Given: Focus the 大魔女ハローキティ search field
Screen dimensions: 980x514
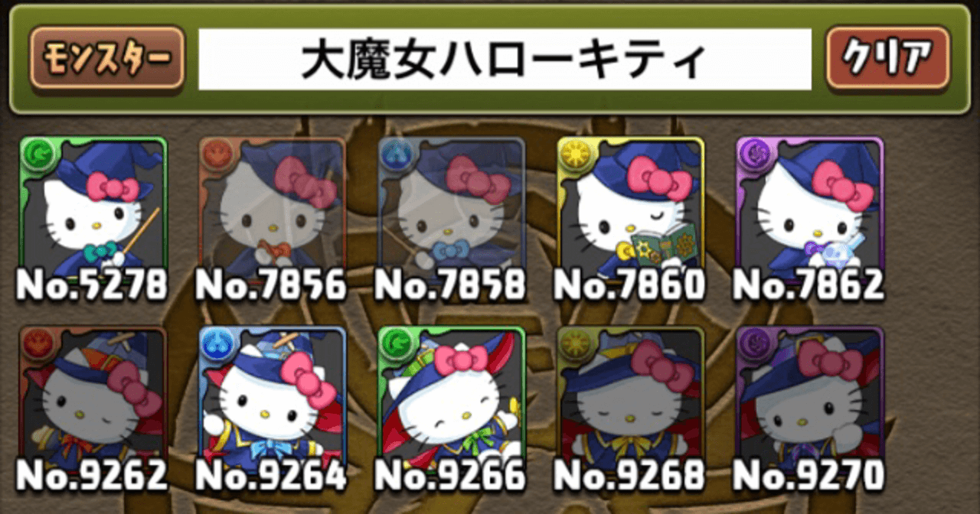Looking at the screenshot, I should pyautogui.click(x=505, y=60).
